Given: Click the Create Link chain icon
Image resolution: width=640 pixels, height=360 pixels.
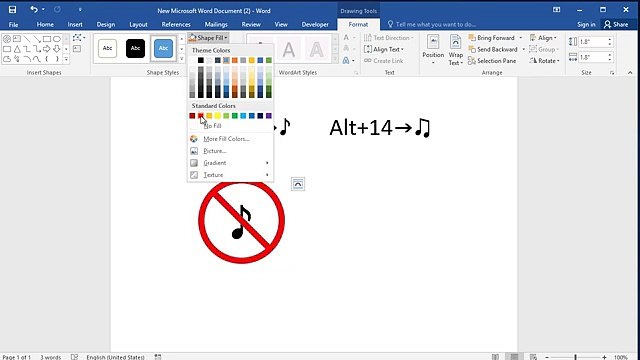Looking at the screenshot, I should [x=367, y=61].
